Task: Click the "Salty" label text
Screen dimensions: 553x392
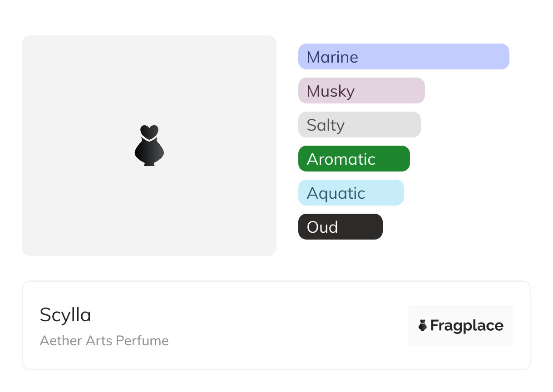Action: point(326,125)
